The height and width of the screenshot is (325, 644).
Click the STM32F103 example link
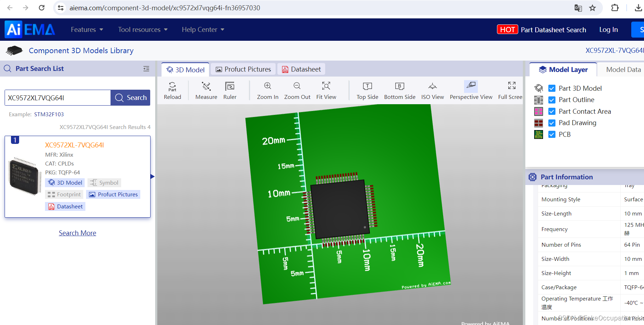[x=49, y=114]
